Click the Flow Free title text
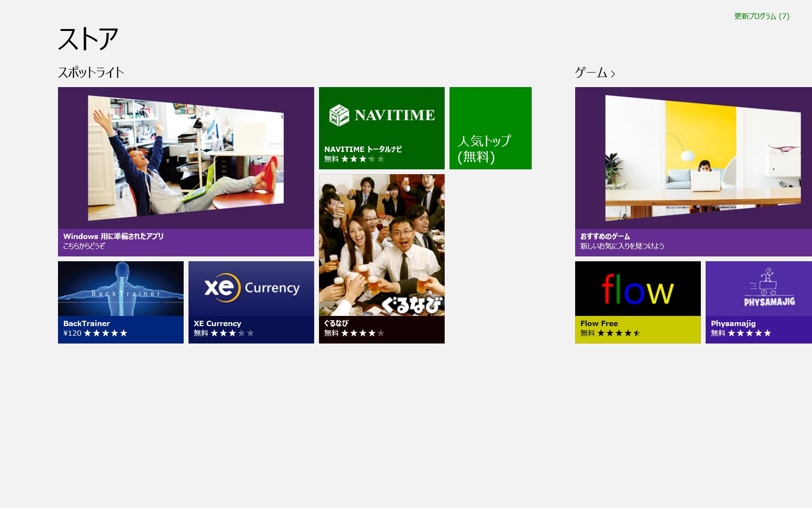This screenshot has width=812, height=508. [599, 323]
